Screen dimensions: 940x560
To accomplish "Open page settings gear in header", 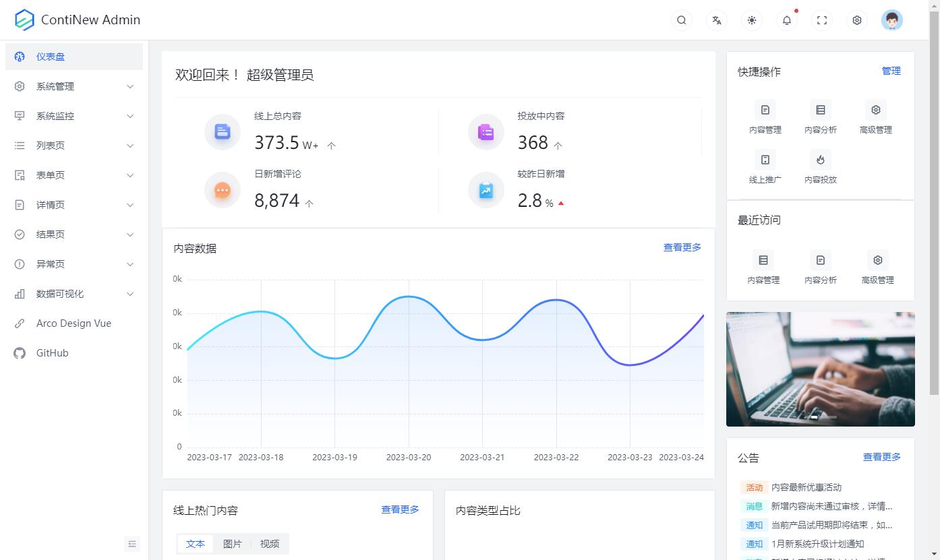I will (x=857, y=20).
